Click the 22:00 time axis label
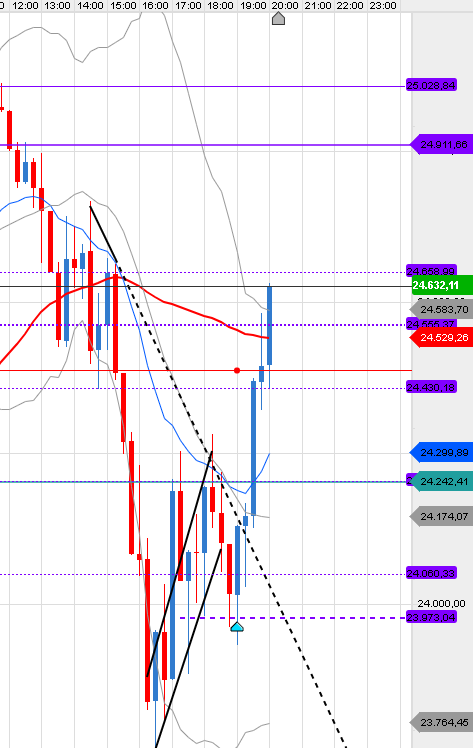Viewport: 473px width, 748px height. point(350,6)
